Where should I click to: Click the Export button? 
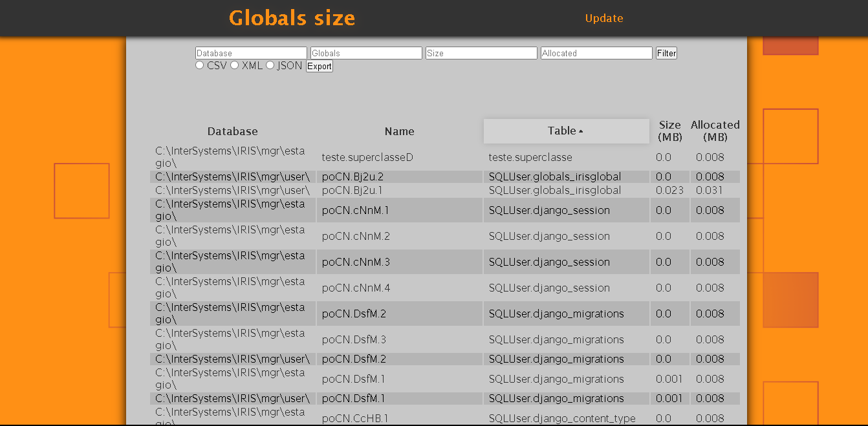point(319,66)
